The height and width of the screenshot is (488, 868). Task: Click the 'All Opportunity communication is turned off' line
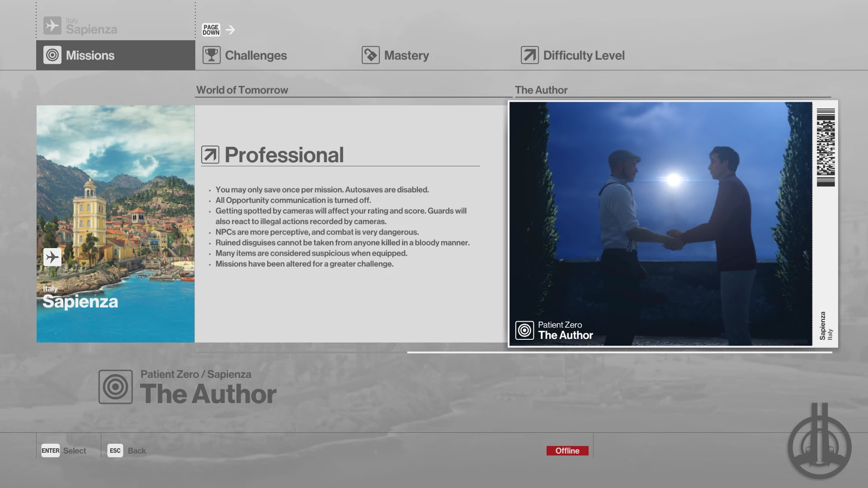293,200
